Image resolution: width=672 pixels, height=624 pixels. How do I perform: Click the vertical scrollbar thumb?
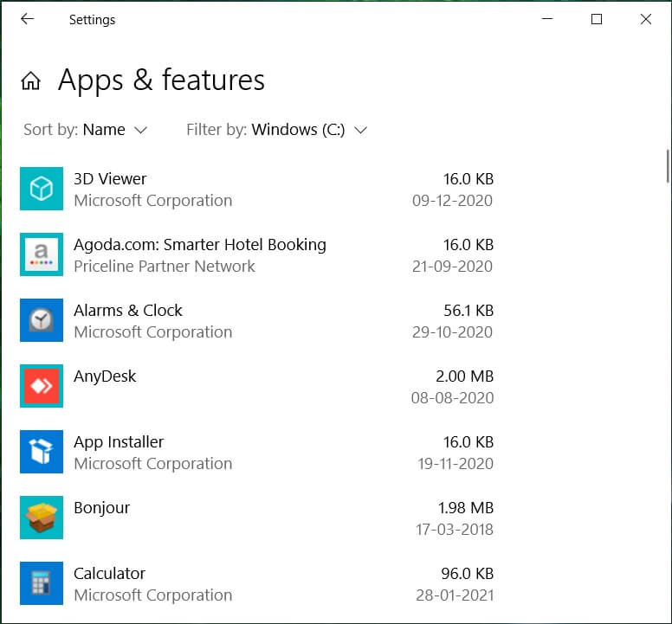667,166
